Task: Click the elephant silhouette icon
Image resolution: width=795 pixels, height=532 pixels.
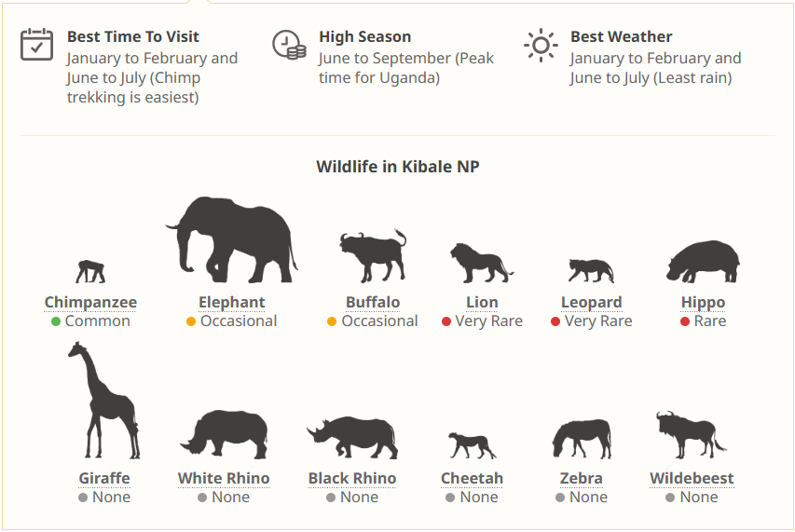Action: tap(232, 240)
